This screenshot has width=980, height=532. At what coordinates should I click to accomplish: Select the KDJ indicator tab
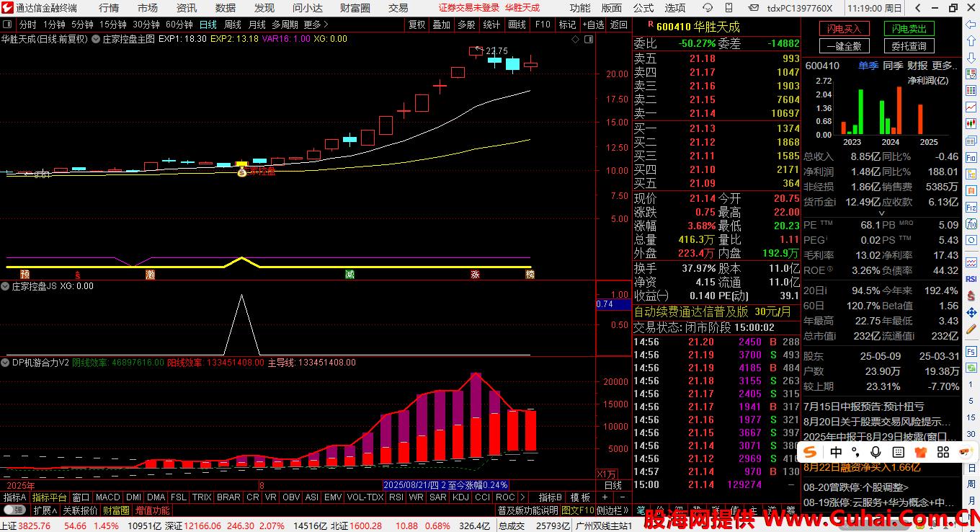click(x=460, y=497)
